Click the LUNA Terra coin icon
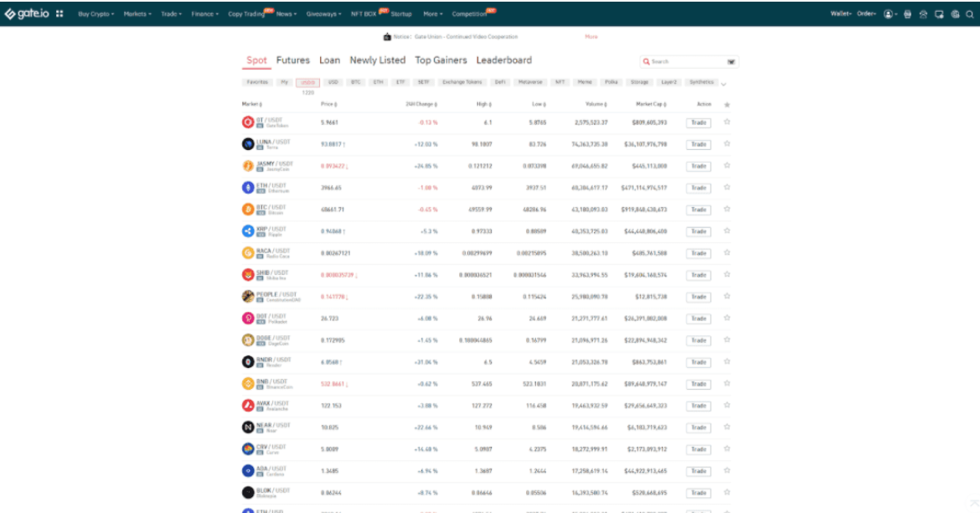The height and width of the screenshot is (513, 980). tap(248, 144)
